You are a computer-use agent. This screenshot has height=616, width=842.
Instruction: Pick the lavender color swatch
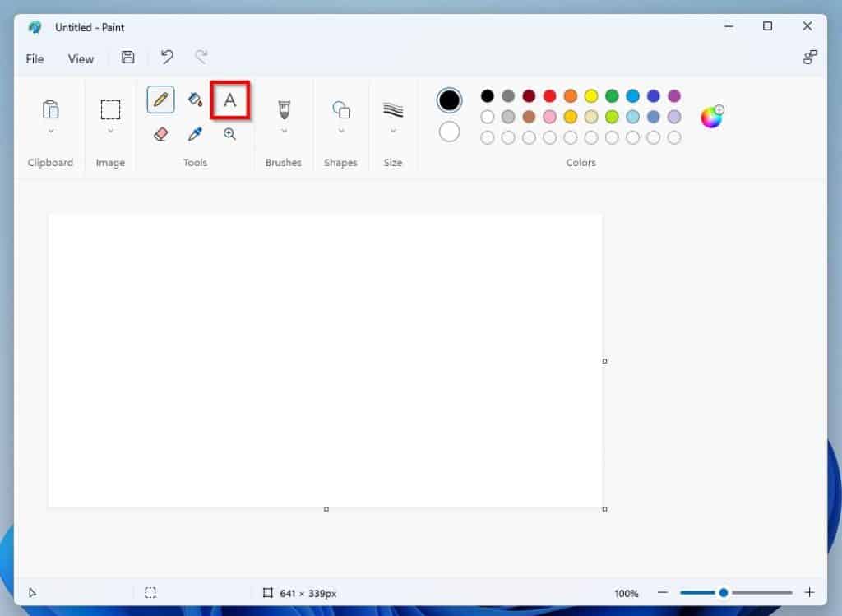[x=674, y=117]
